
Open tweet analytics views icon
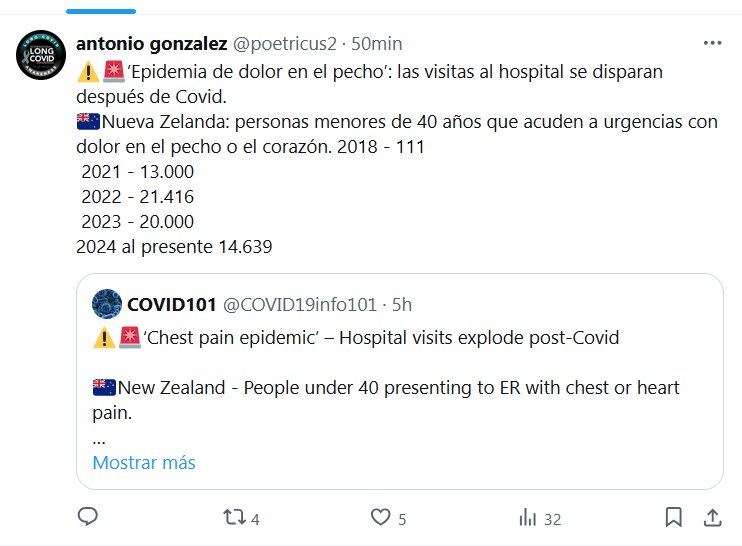(527, 517)
